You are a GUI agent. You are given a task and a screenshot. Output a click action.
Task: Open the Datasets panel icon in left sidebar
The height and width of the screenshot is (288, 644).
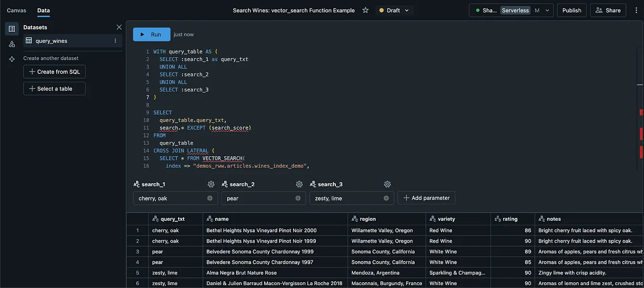(x=11, y=28)
